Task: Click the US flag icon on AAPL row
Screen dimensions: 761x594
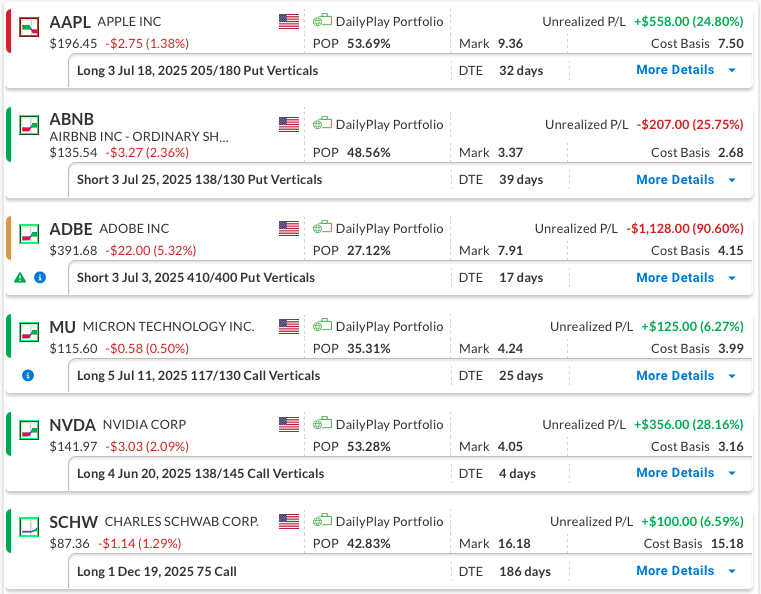Action: coord(289,22)
